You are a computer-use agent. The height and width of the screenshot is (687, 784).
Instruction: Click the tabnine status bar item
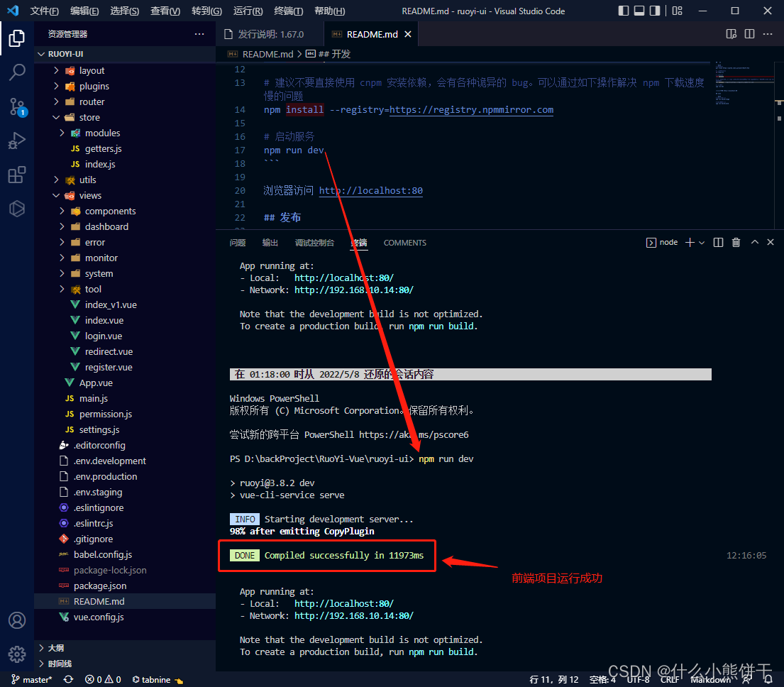[158, 679]
